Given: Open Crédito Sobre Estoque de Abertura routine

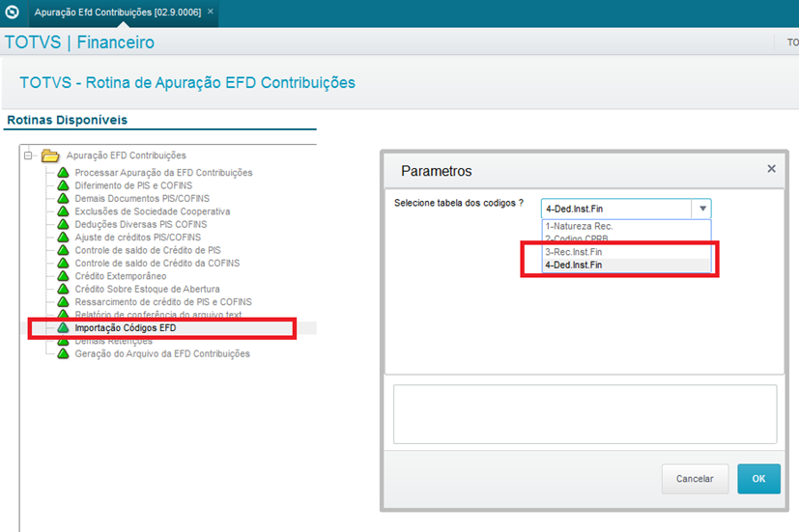Looking at the screenshot, I should pyautogui.click(x=147, y=289).
